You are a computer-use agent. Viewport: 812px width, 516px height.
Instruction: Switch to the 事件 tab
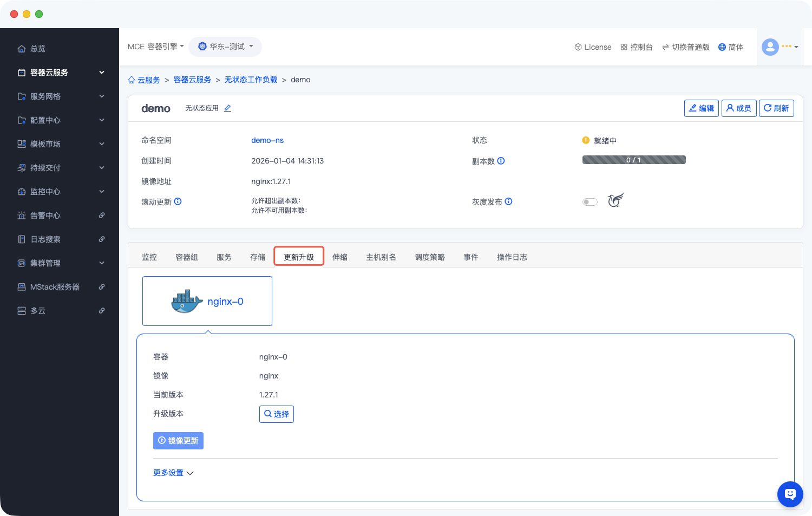pos(470,257)
